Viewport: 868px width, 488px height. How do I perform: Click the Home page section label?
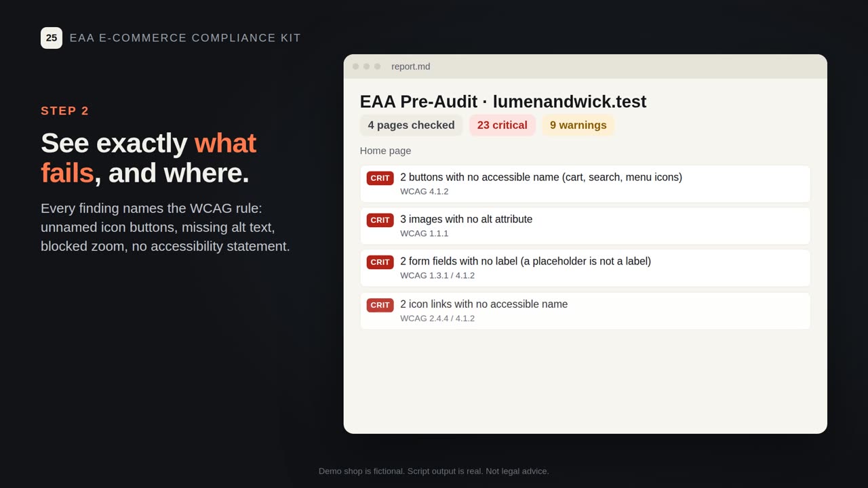coord(385,151)
